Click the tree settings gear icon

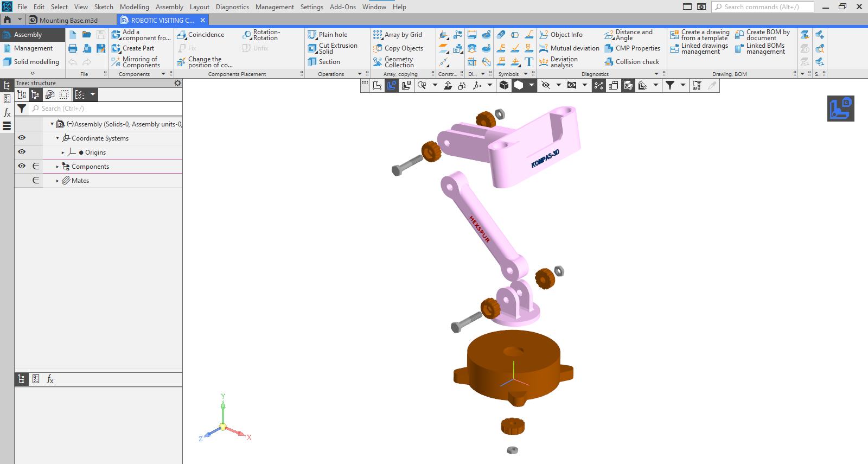177,83
